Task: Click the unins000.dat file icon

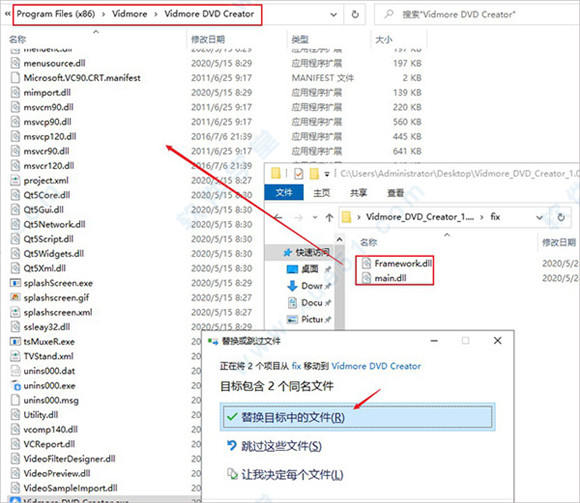Action: point(15,371)
